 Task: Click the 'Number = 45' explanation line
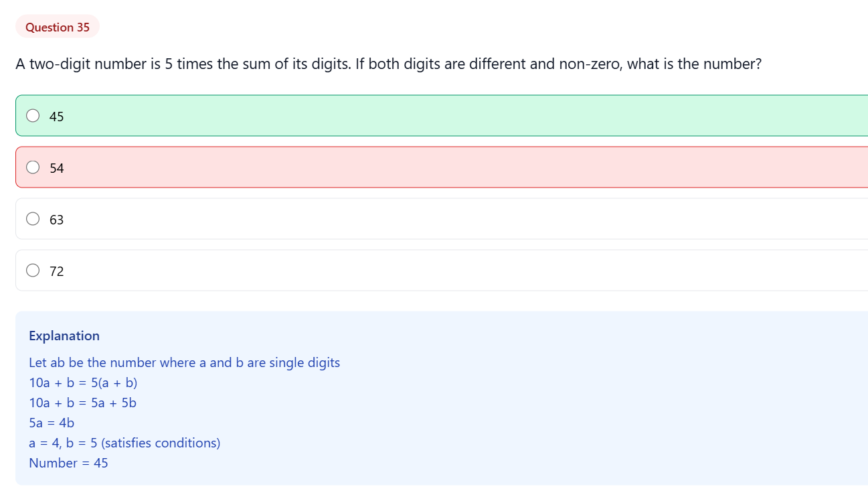point(68,463)
